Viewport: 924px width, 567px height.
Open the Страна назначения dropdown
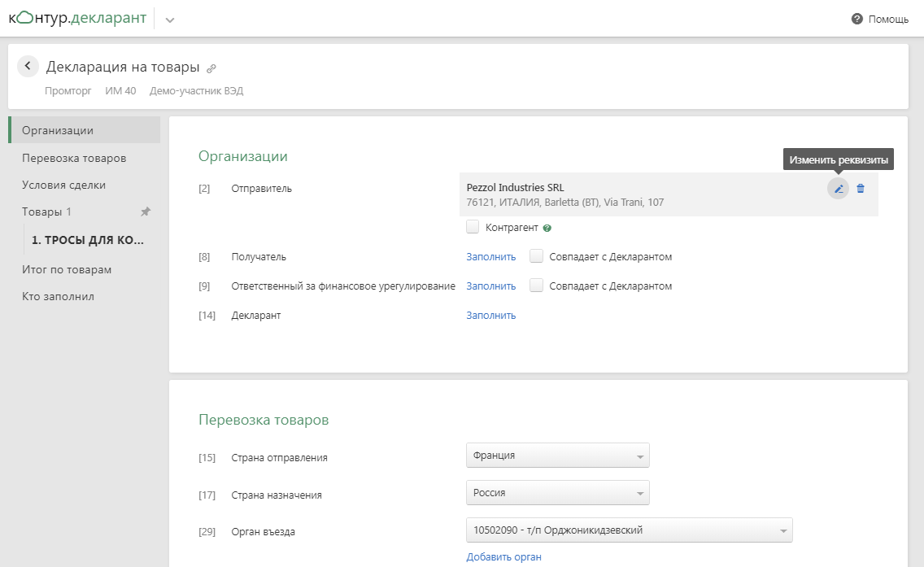(557, 493)
